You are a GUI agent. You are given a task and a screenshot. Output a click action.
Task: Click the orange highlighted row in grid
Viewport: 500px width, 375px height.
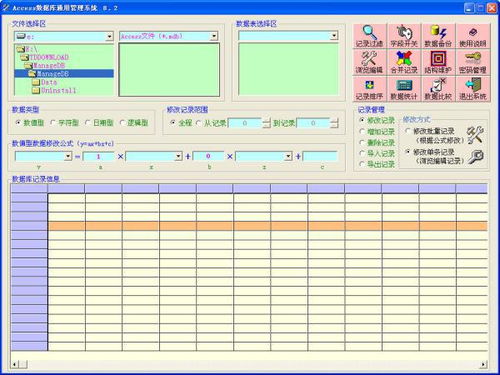point(268,226)
